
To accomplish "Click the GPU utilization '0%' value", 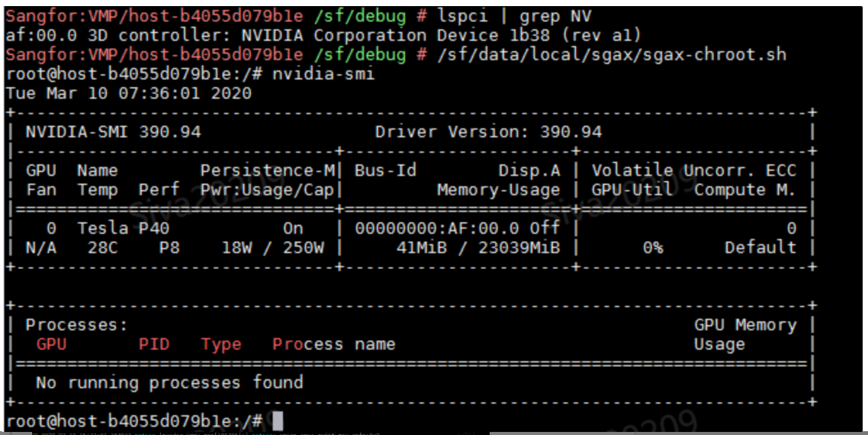I will point(653,248).
